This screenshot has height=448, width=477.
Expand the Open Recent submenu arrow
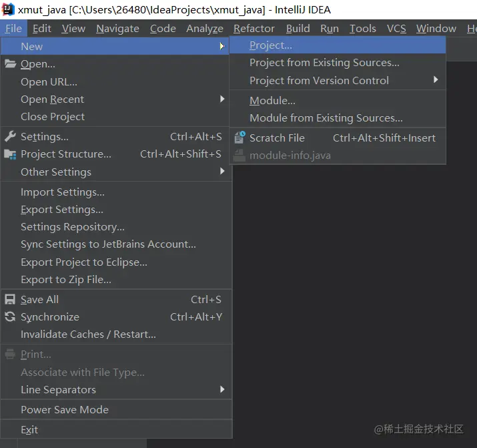(222, 99)
